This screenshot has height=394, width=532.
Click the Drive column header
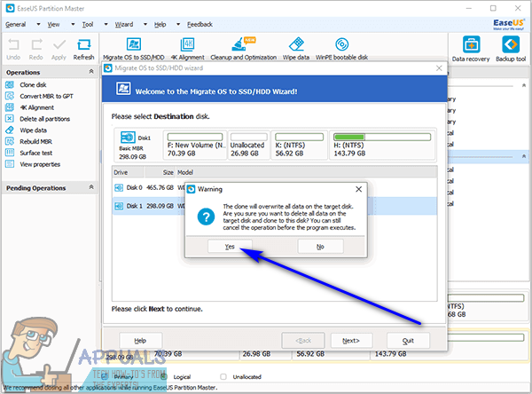pos(129,172)
